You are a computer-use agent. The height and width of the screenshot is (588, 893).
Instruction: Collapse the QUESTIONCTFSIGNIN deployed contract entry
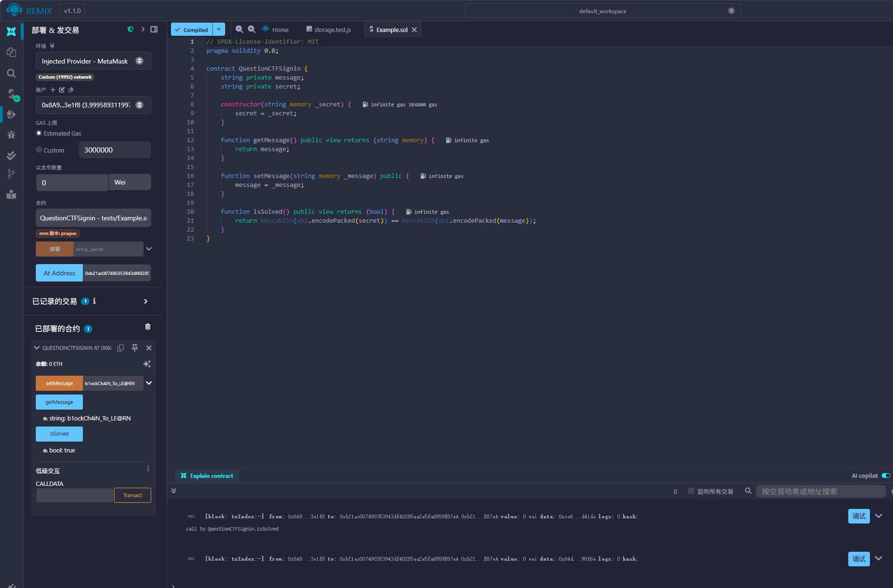click(37, 348)
